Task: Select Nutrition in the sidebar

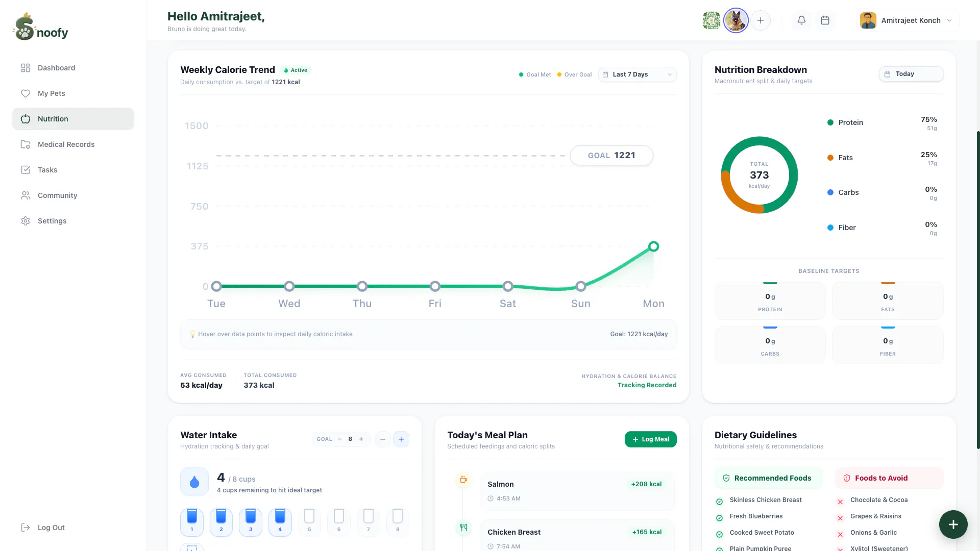Action: (73, 119)
